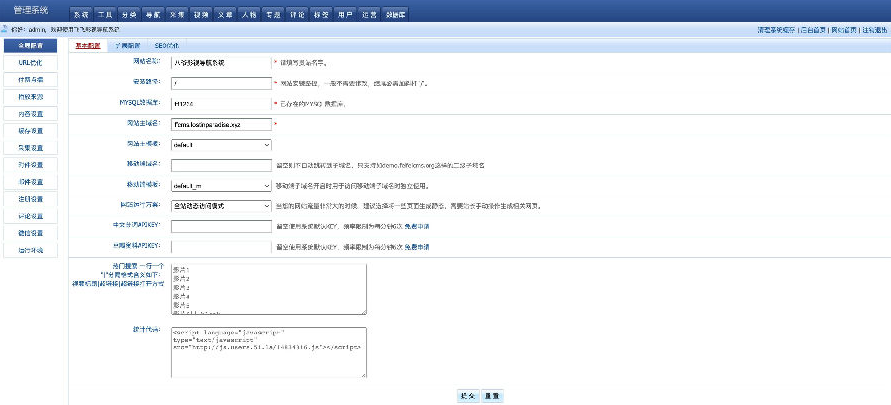Expand the 网站主模板 default dropdown
The image size is (891, 405).
click(222, 145)
